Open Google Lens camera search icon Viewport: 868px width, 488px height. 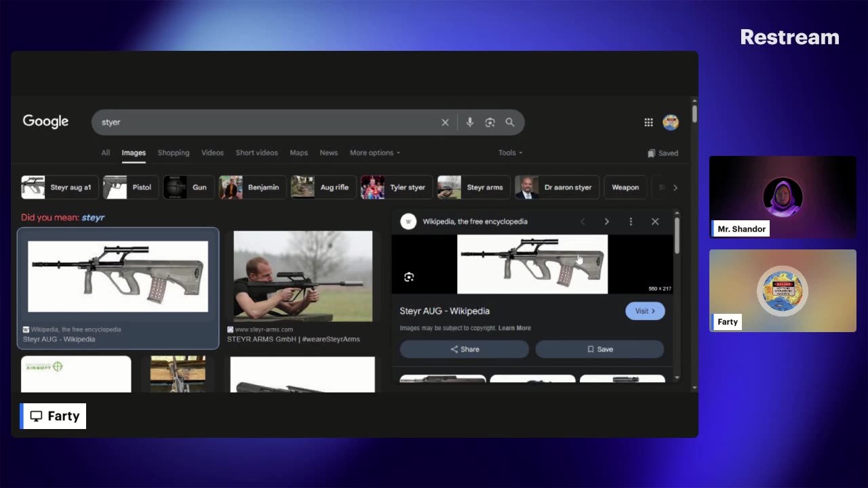point(490,123)
